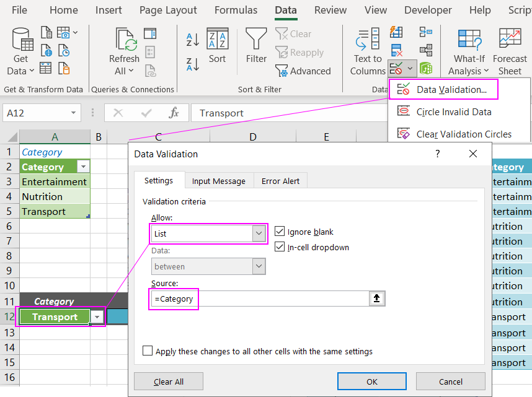The image size is (532, 397).
Task: Enable apply changes to all other cells
Action: 148,351
